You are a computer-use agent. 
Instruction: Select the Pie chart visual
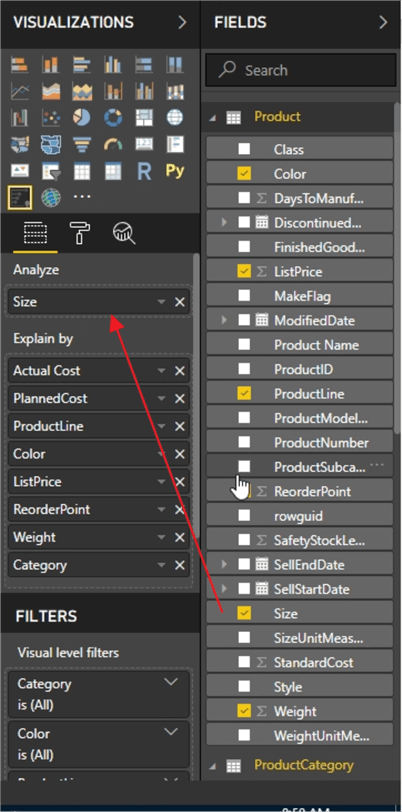pos(82,118)
